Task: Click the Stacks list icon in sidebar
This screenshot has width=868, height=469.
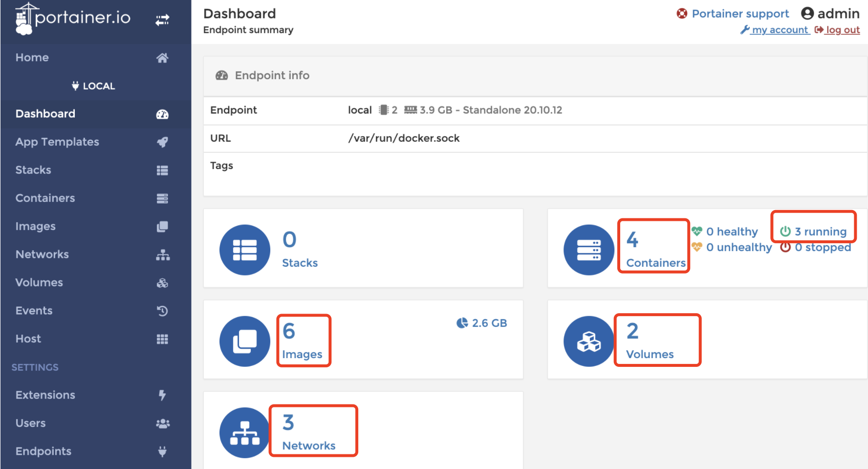Action: [x=162, y=171]
